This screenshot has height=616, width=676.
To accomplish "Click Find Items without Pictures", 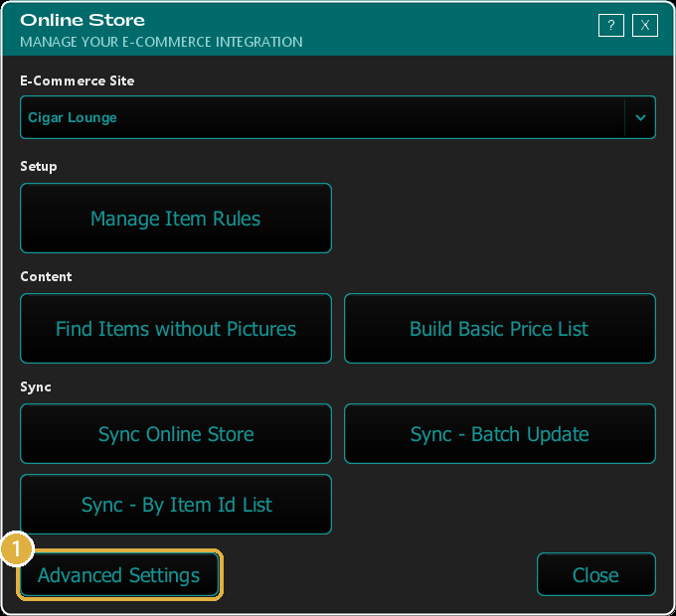I will pyautogui.click(x=176, y=329).
